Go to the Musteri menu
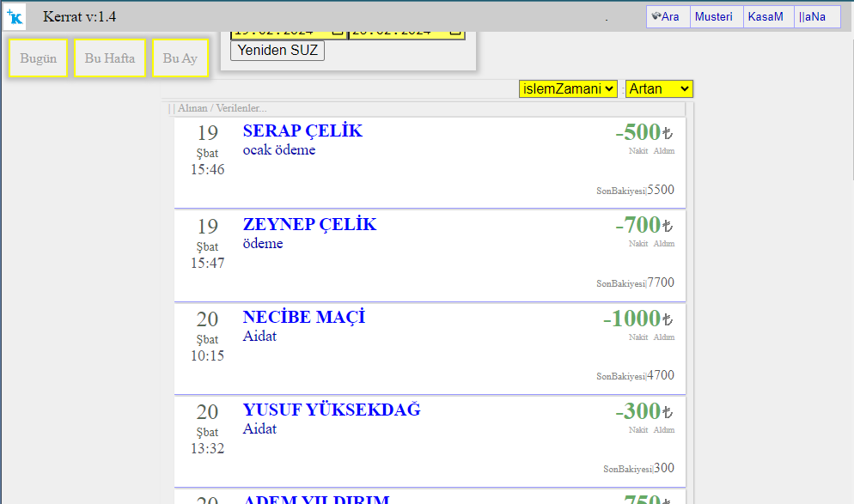This screenshot has width=854, height=504. pyautogui.click(x=716, y=16)
